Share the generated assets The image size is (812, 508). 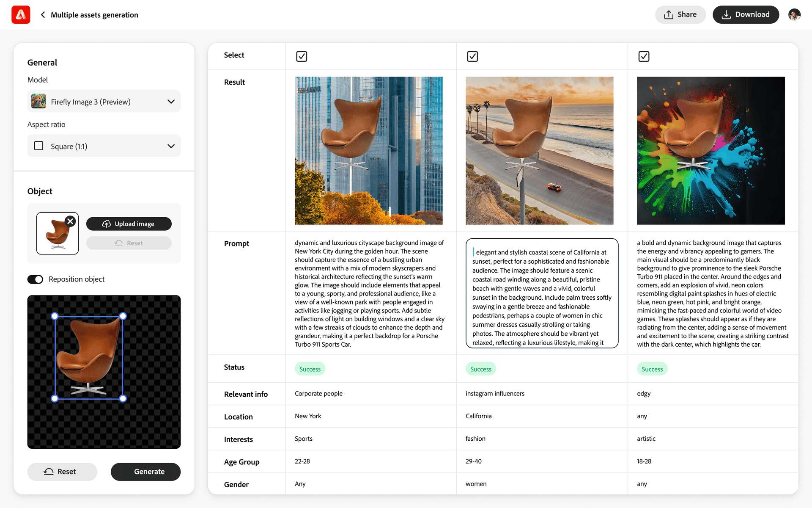(680, 15)
